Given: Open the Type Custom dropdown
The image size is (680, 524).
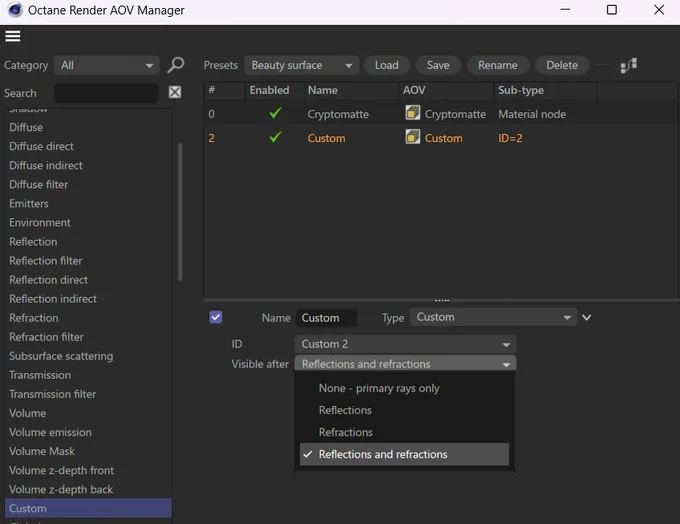Looking at the screenshot, I should 493,317.
